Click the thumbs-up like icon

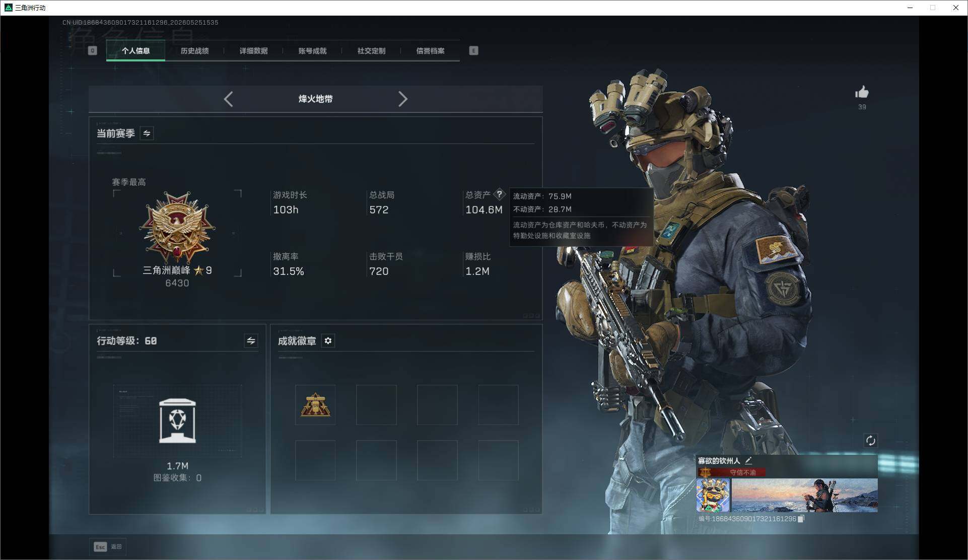coord(862,92)
